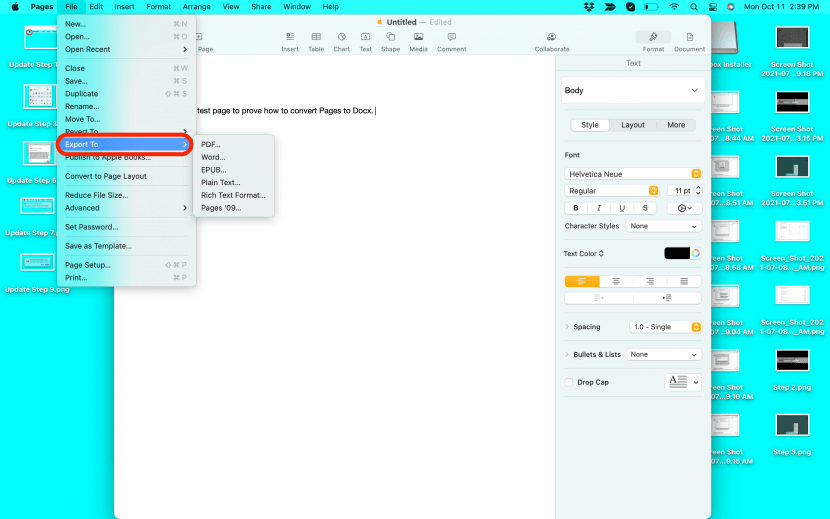
Task: Click the Wi-Fi status icon
Action: pos(674,7)
